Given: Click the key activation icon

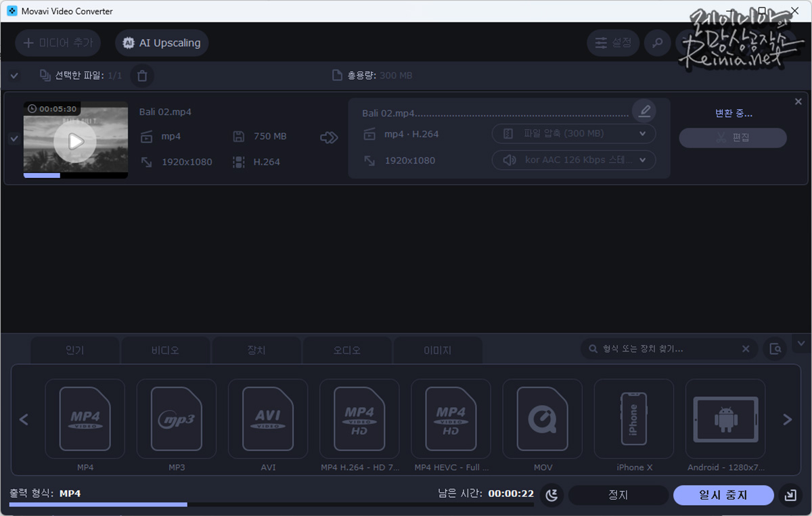Looking at the screenshot, I should point(657,43).
